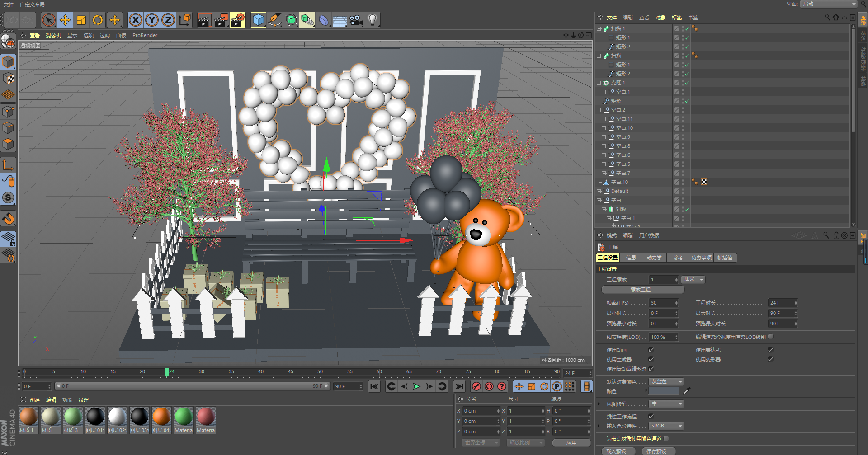Click Play Forwards in timeline

click(416, 386)
